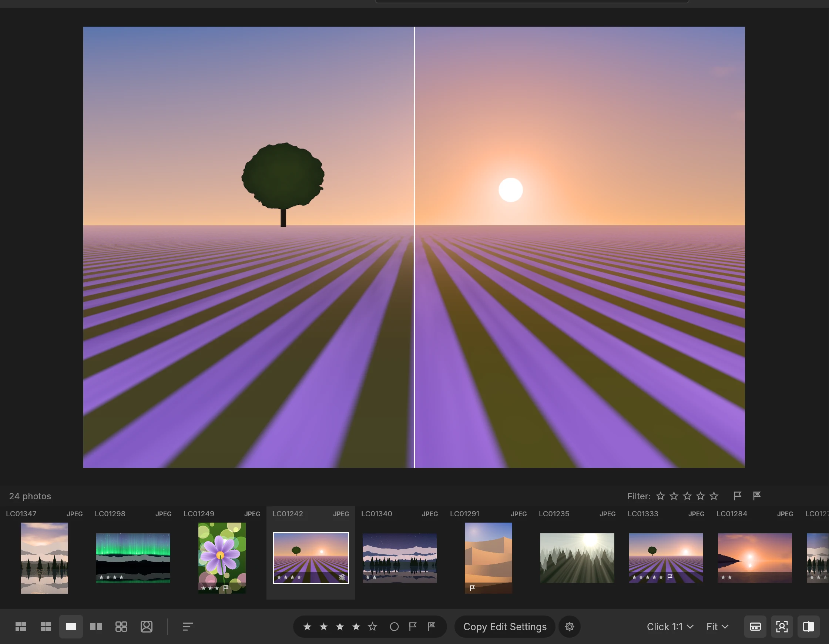Select the single photo detail view
This screenshot has width=829, height=644.
pos(71,627)
